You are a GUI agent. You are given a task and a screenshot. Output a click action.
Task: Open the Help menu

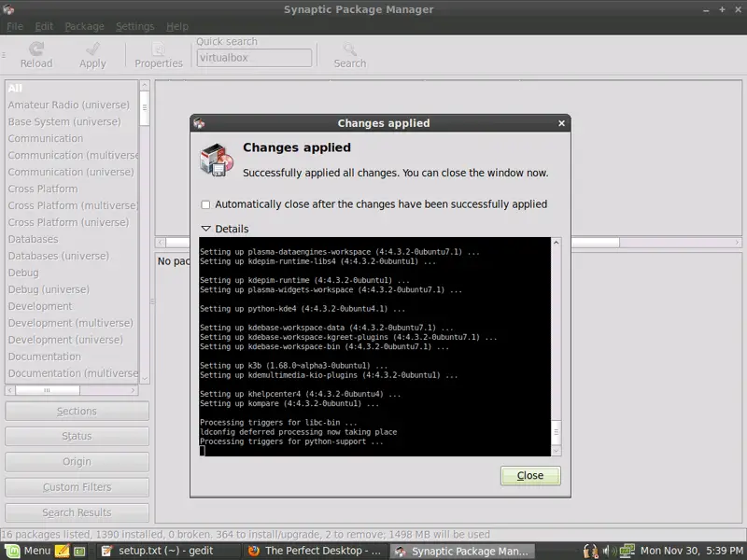point(177,26)
